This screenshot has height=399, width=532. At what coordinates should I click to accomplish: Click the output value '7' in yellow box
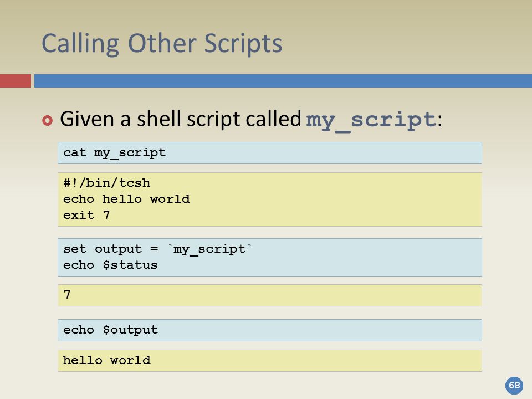coord(67,294)
